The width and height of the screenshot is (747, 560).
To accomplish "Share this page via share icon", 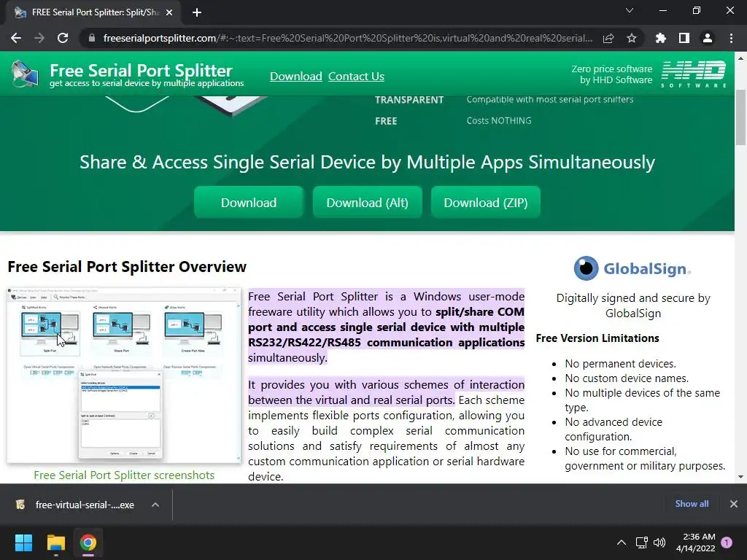I will tap(608, 38).
